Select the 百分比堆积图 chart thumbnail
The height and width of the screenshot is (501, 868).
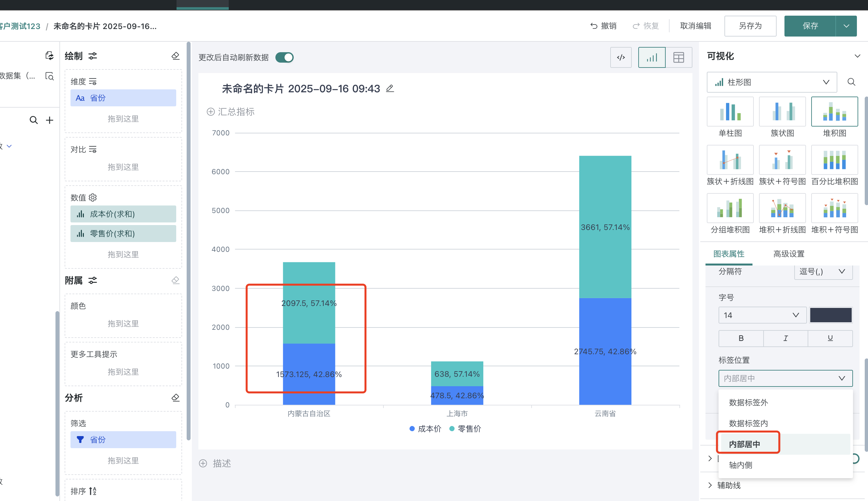click(x=834, y=159)
